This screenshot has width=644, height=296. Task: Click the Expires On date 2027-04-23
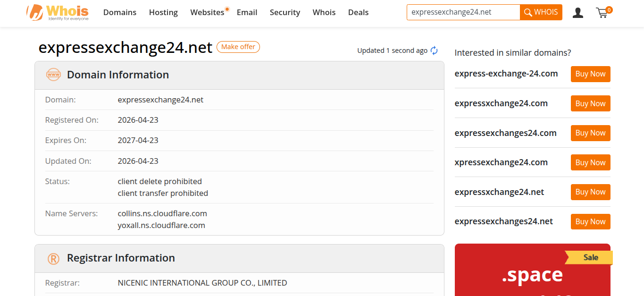138,140
